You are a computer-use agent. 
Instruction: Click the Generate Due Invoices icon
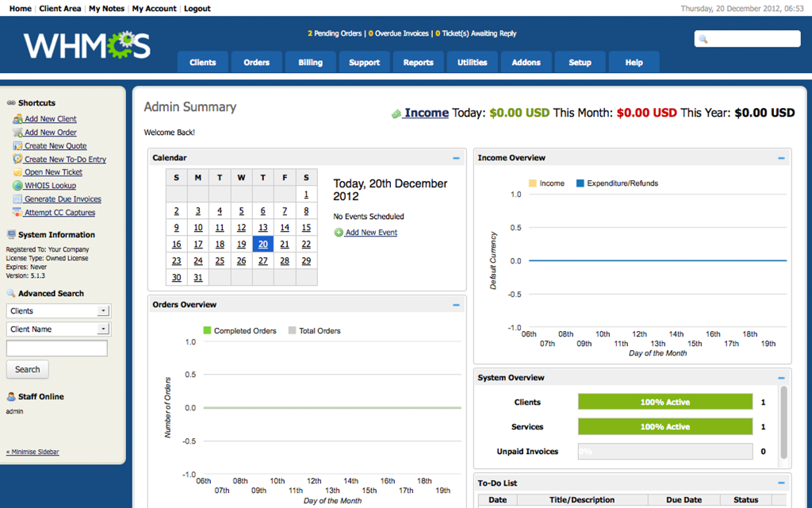pyautogui.click(x=17, y=199)
